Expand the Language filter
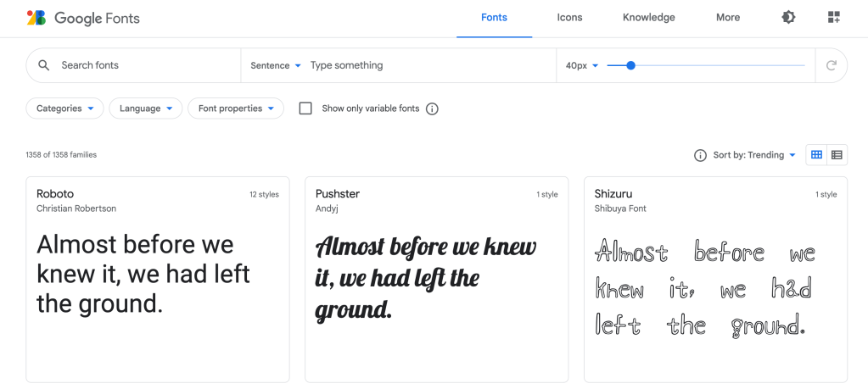Image resolution: width=868 pixels, height=389 pixels. click(145, 108)
